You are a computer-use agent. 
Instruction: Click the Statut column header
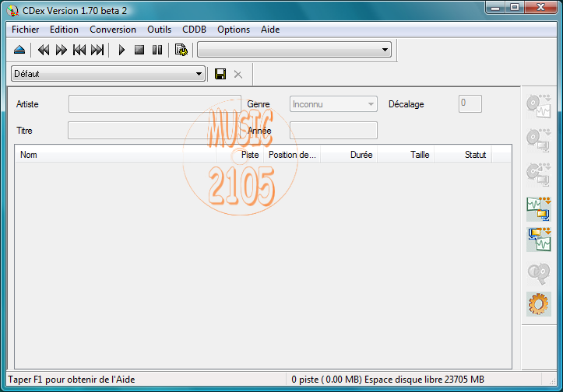463,155
